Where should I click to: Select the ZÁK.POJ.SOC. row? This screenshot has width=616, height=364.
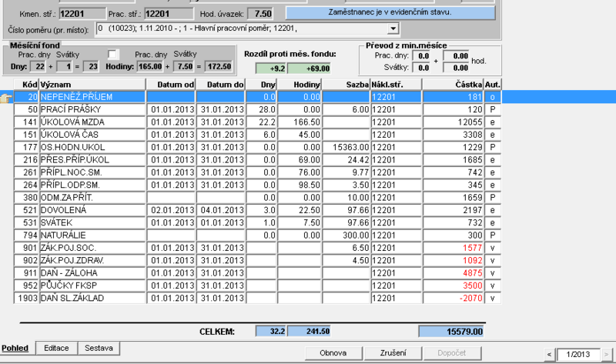tap(257, 248)
